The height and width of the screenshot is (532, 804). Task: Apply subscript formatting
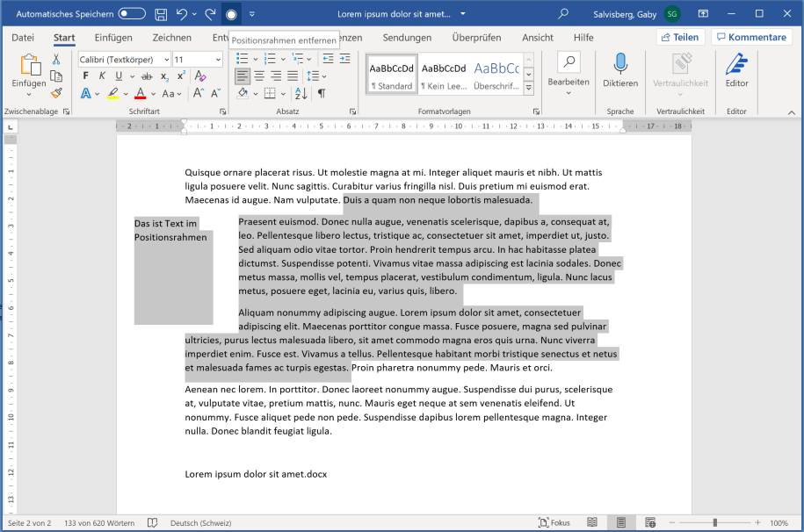point(164,76)
